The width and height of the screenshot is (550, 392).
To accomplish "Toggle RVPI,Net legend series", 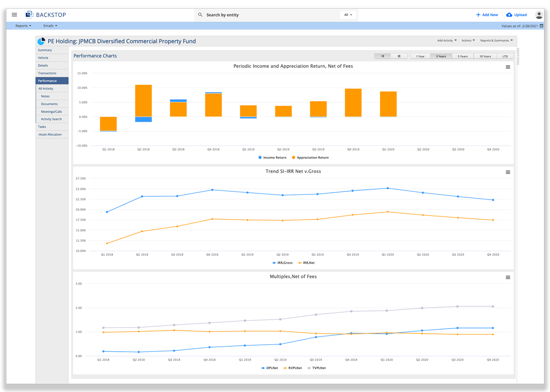I will coord(292,368).
